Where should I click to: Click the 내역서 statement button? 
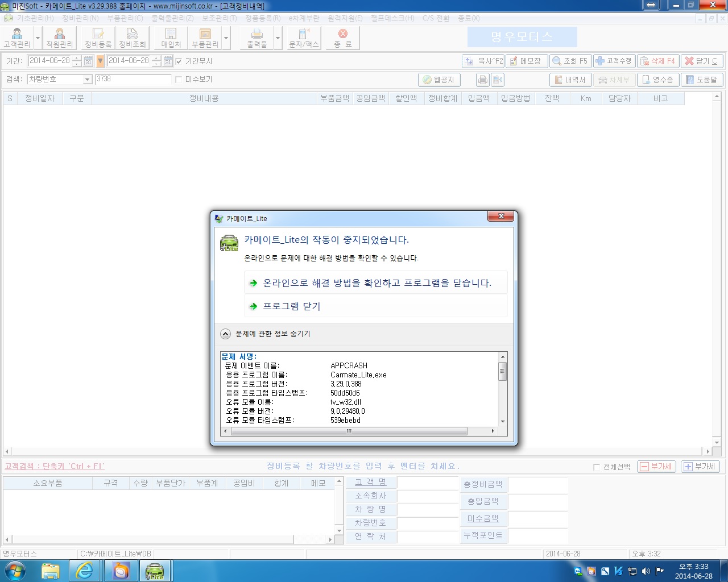(570, 80)
